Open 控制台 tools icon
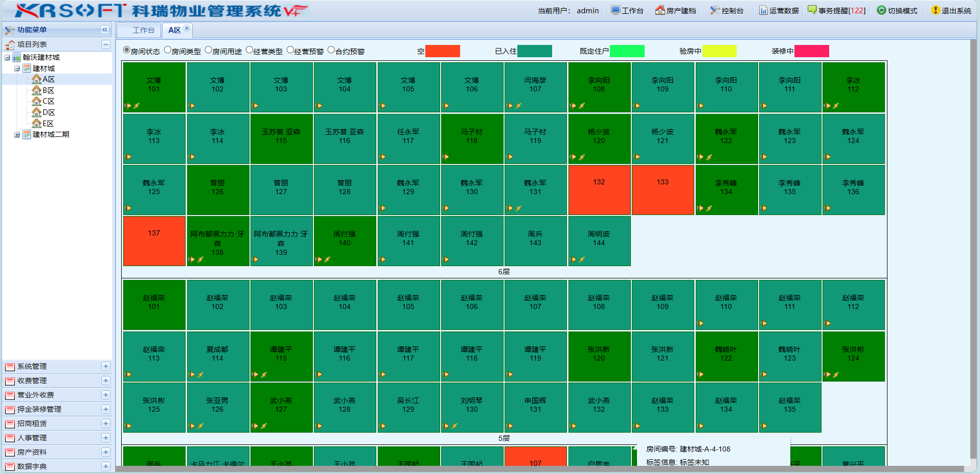 tap(715, 10)
